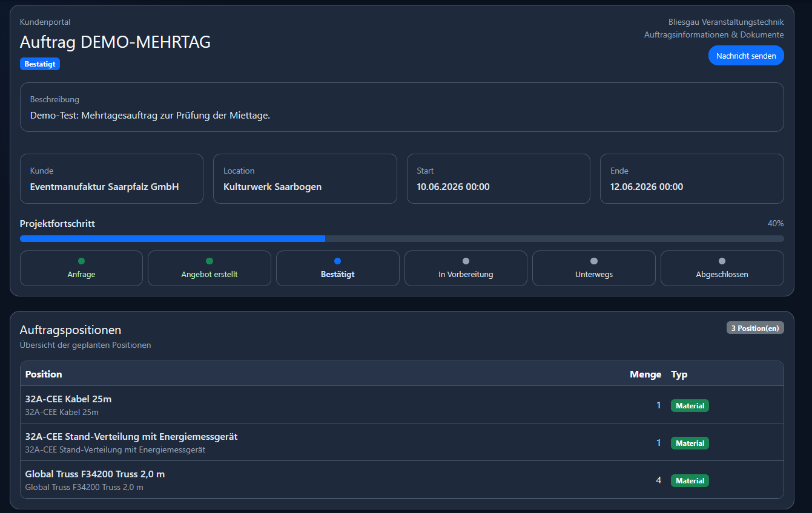Click the Kulturwerk Saarbogen location value
This screenshot has width=812, height=513.
point(272,187)
